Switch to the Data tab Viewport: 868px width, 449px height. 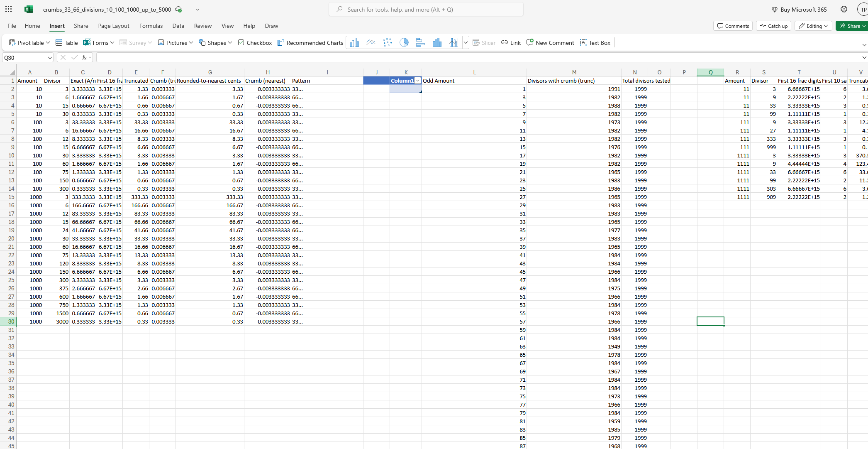coord(178,26)
